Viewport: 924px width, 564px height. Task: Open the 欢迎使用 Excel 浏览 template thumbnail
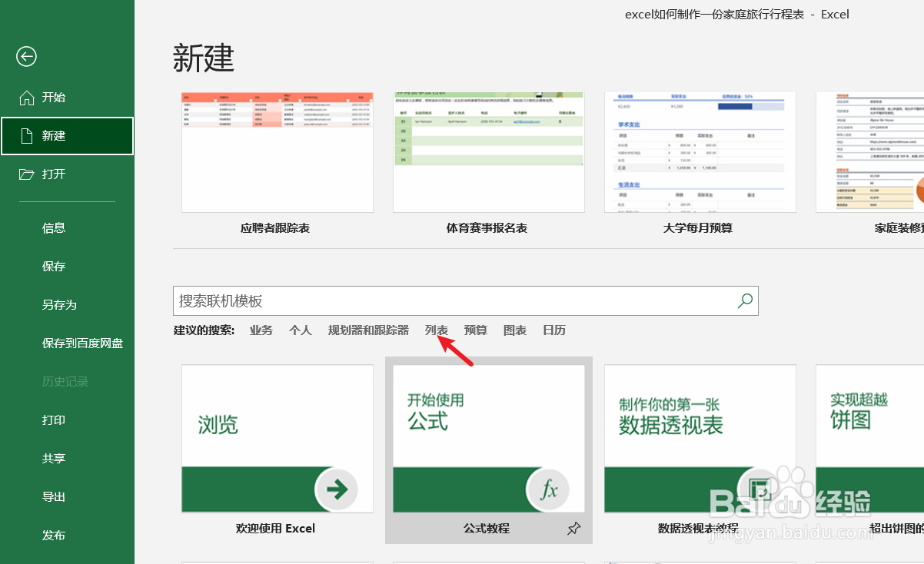coord(278,439)
